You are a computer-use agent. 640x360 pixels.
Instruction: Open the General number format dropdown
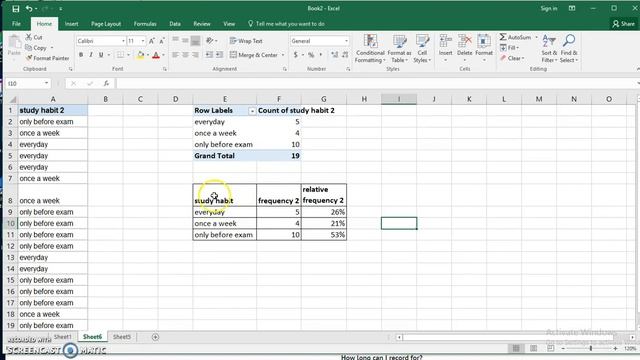pos(346,41)
